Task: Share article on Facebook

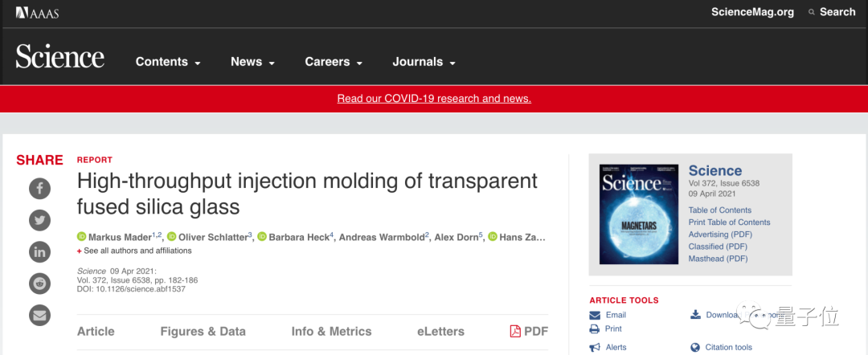Action: pyautogui.click(x=40, y=189)
